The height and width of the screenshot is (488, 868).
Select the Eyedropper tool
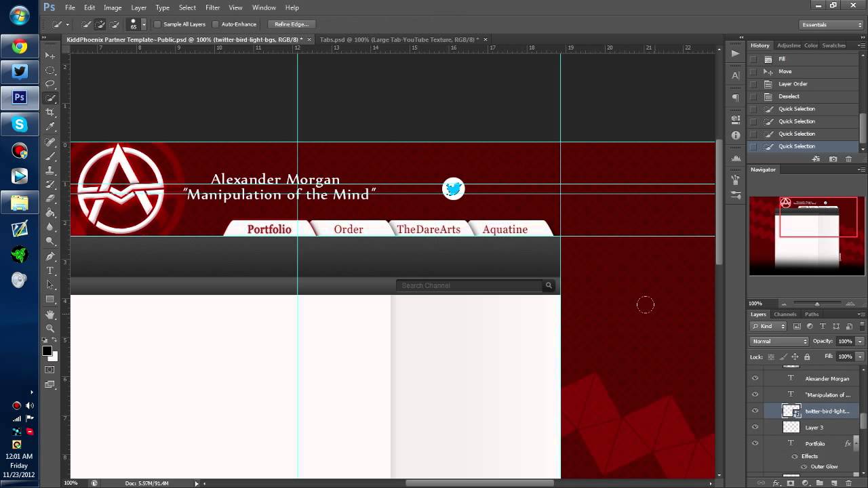pos(50,126)
